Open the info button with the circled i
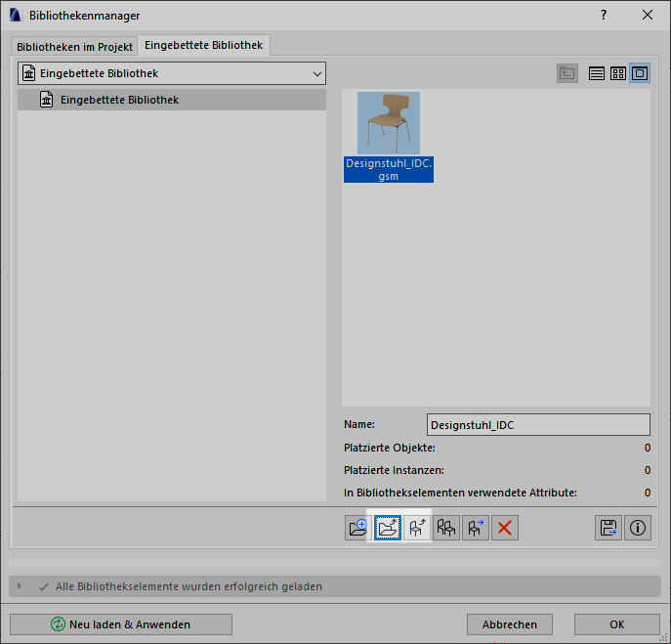The height and width of the screenshot is (644, 671). pyautogui.click(x=638, y=528)
